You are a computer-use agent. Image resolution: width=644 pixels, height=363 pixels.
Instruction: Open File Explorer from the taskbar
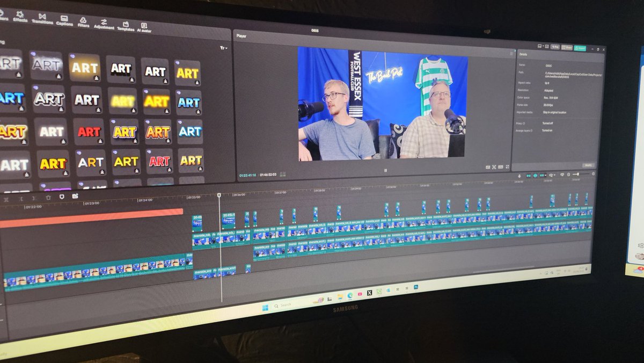pyautogui.click(x=340, y=296)
